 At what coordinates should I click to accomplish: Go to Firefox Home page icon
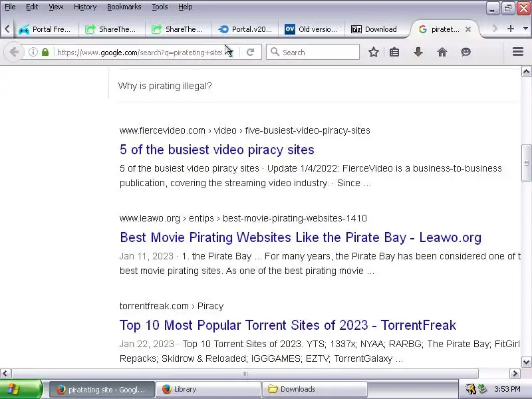[x=442, y=53]
